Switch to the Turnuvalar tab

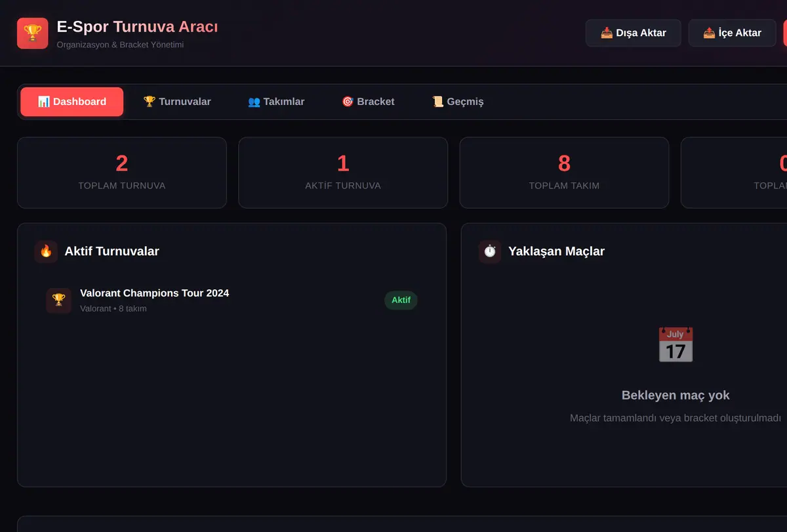coord(177,102)
